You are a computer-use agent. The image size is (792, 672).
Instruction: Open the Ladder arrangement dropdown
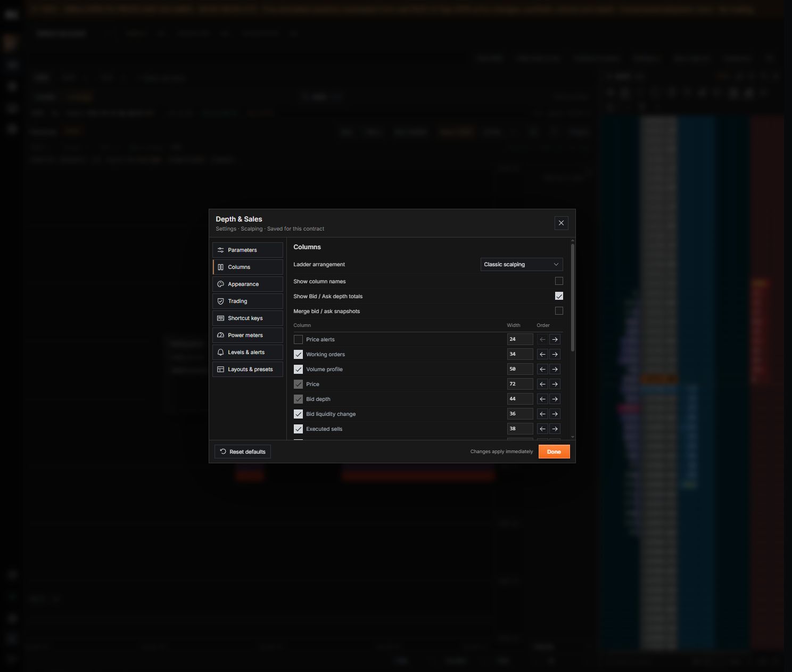click(522, 265)
